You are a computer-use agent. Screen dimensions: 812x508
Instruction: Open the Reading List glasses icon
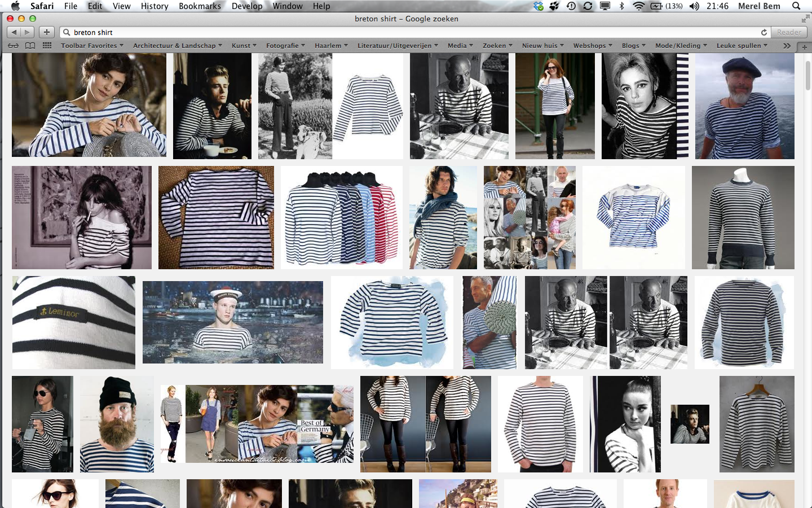coord(13,46)
